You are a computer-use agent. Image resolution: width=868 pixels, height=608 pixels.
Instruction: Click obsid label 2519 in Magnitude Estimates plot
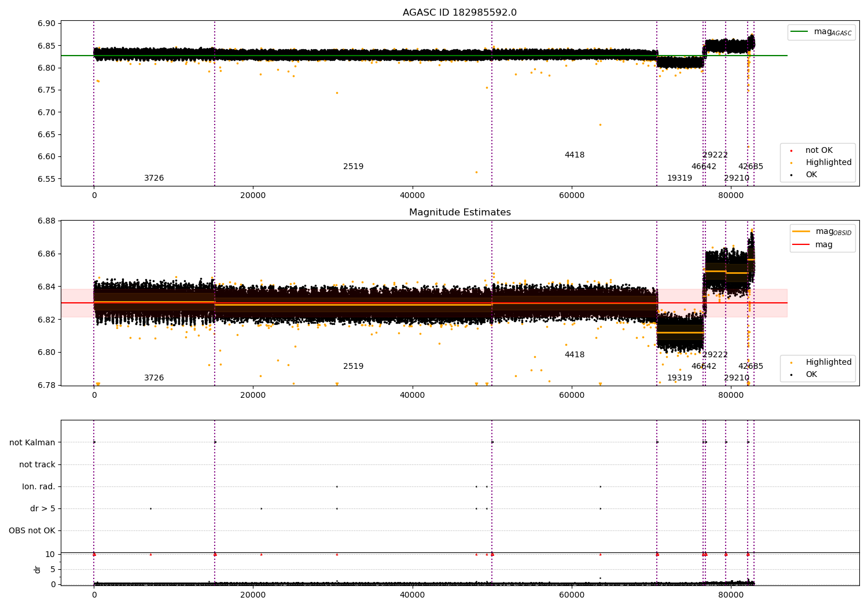coord(354,367)
